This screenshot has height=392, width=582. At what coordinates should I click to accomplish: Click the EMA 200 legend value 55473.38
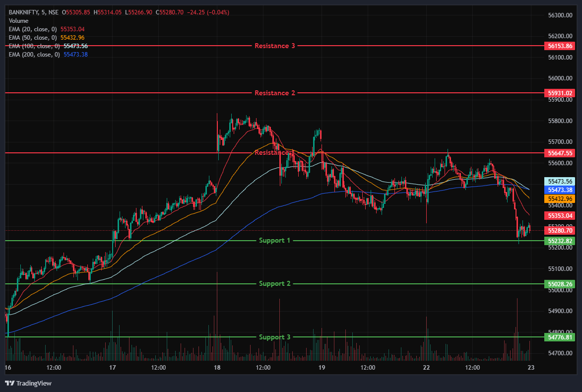click(x=76, y=55)
